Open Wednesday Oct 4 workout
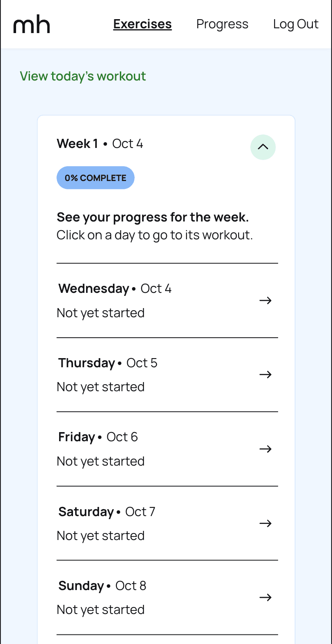 115,288
